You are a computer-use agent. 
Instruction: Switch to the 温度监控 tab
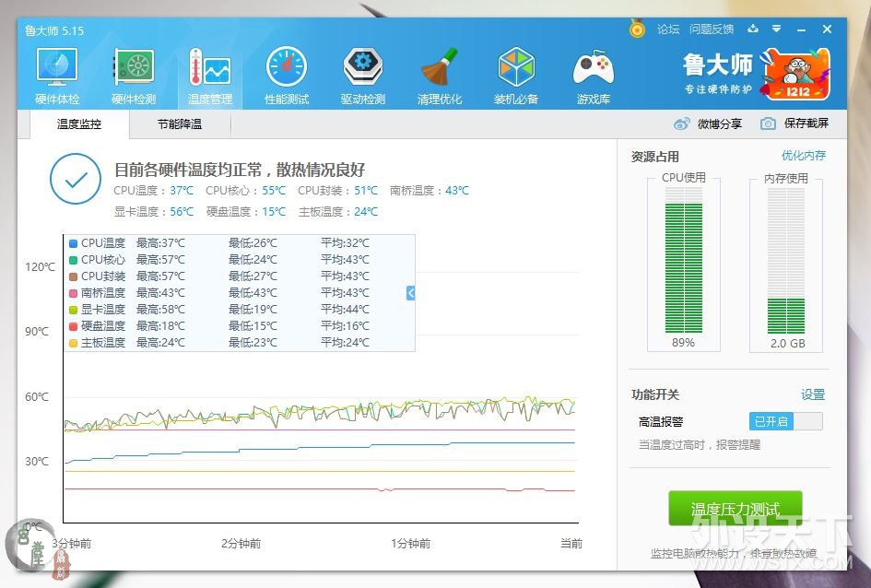79,123
